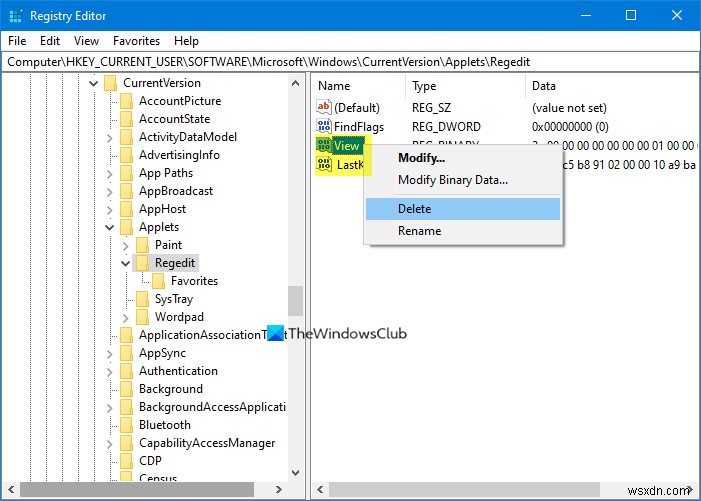
Task: Click the FindFlags DWORD value icon
Action: click(x=324, y=126)
